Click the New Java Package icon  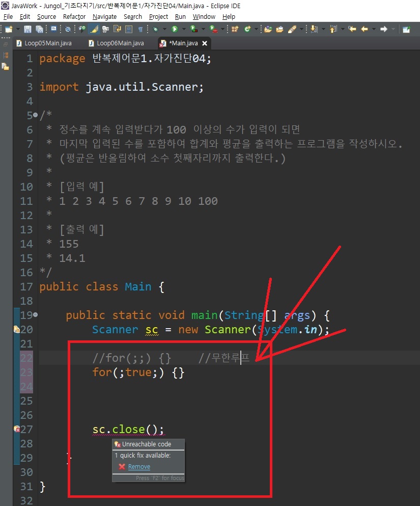click(235, 30)
